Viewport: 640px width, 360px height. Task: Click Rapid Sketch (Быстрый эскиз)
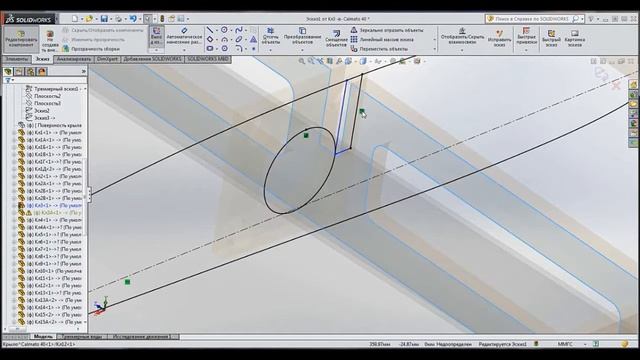[x=551, y=38]
